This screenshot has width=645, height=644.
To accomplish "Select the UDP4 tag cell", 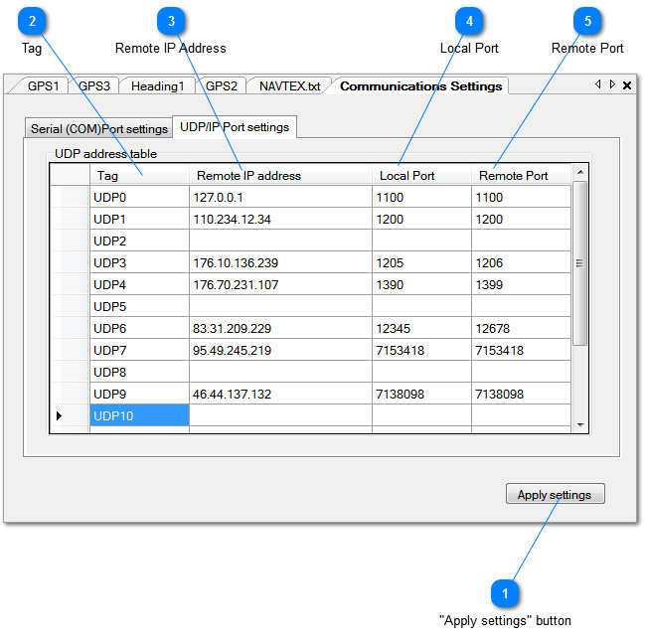I will point(139,284).
